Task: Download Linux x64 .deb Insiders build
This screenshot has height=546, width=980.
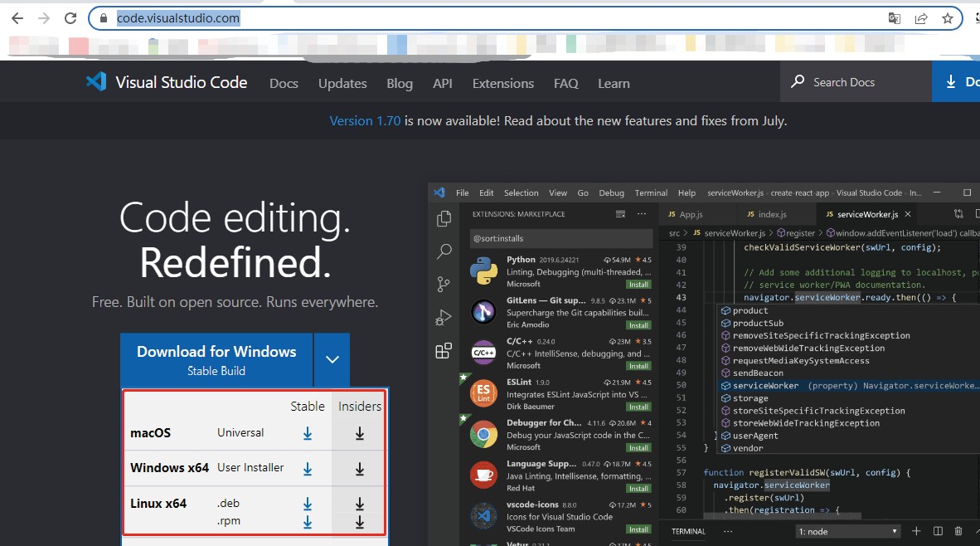Action: [x=359, y=504]
